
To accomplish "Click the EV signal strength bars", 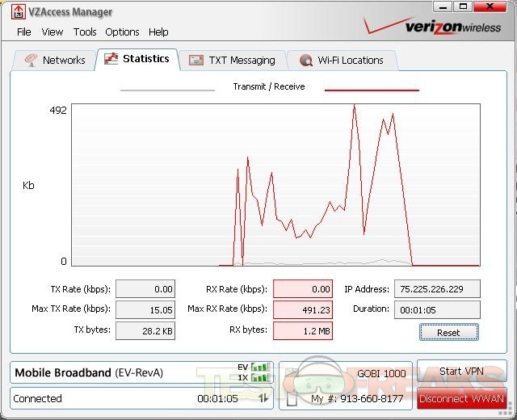I will [259, 367].
